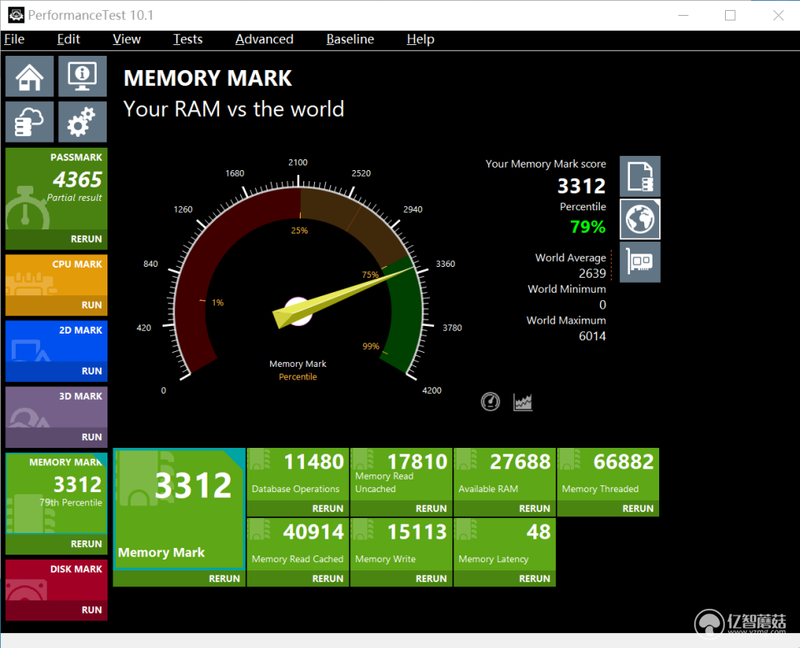Image resolution: width=800 pixels, height=648 pixels.
Task: Select the Database Operations 11480 tile
Action: click(298, 475)
